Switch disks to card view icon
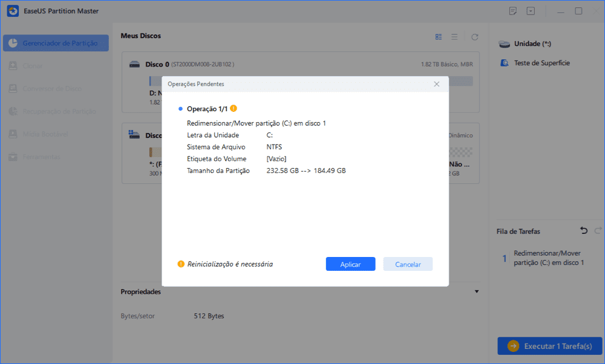Viewport: 605px width, 364px height. (439, 37)
